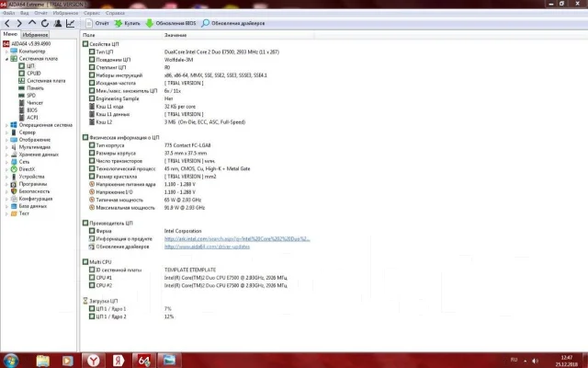Select the CPU #1 row under Multi CPU
This screenshot has width=588, height=368.
[187, 278]
